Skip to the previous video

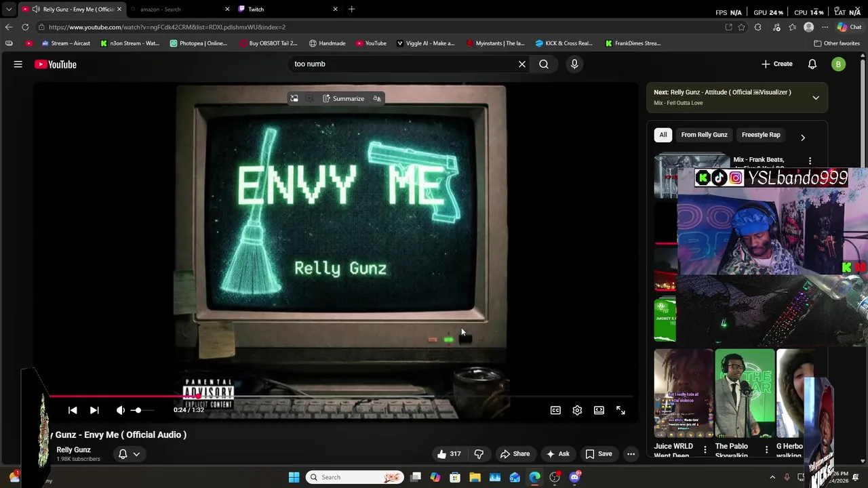pos(73,410)
